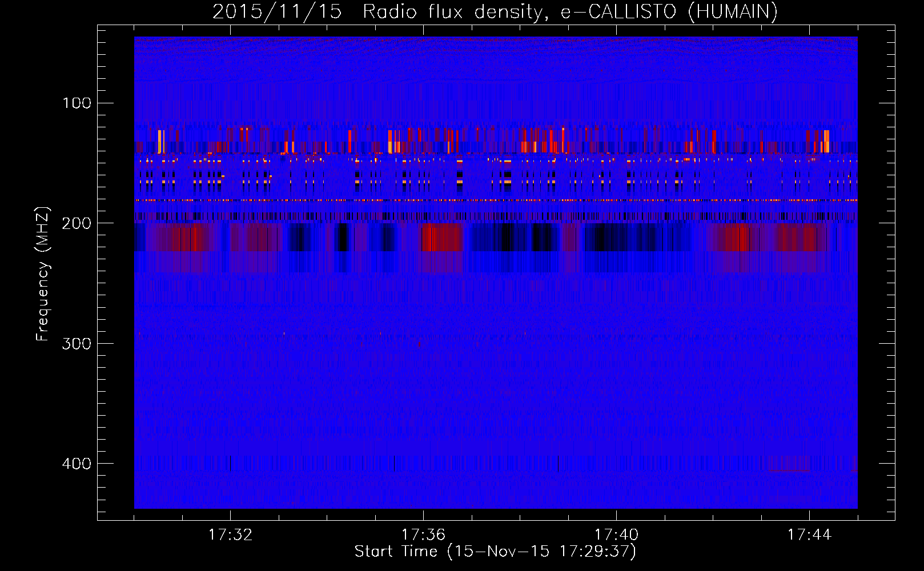The height and width of the screenshot is (571, 924).
Task: Click the "Start Time (15-Nov-15 17:29:37)" label
Action: pos(495,552)
